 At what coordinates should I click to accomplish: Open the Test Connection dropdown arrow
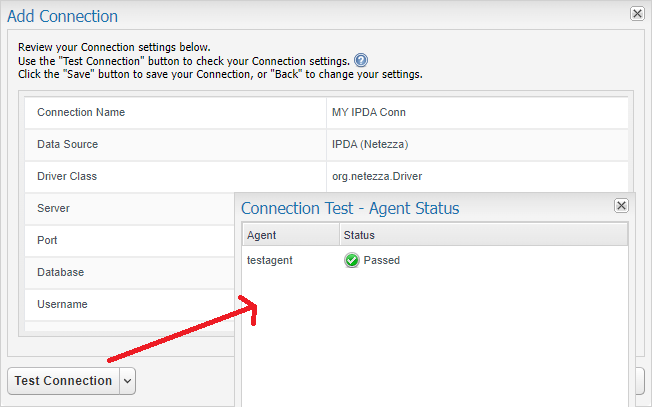[127, 381]
